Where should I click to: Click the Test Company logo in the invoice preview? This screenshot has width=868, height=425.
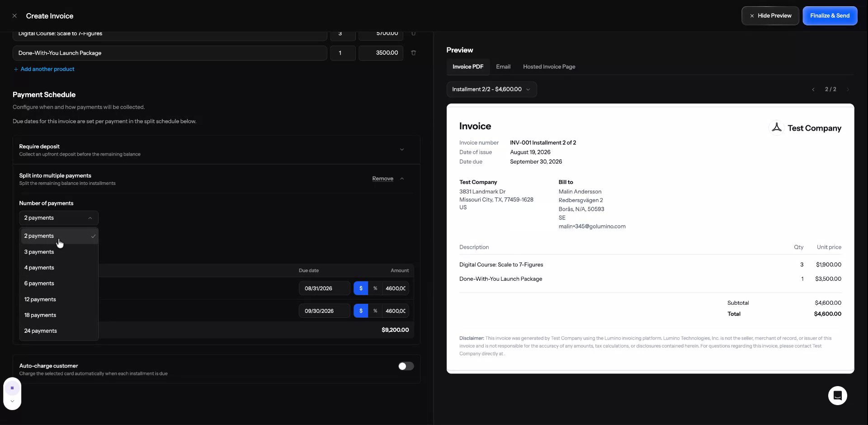(776, 128)
